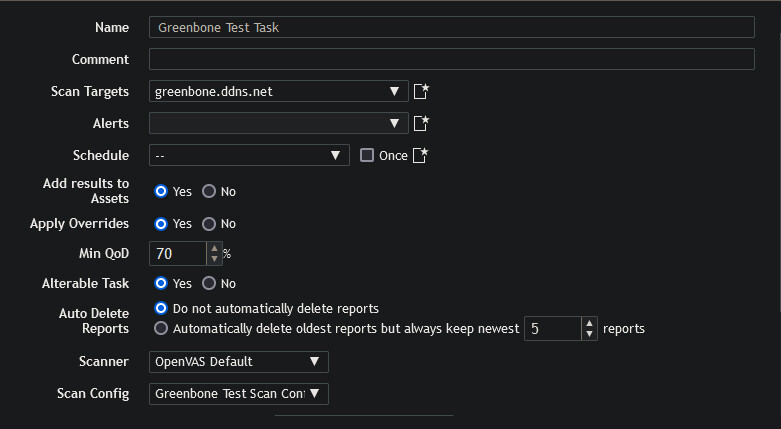Viewport: 781px width, 429px height.
Task: Click the Min QoD label
Action: (x=104, y=254)
